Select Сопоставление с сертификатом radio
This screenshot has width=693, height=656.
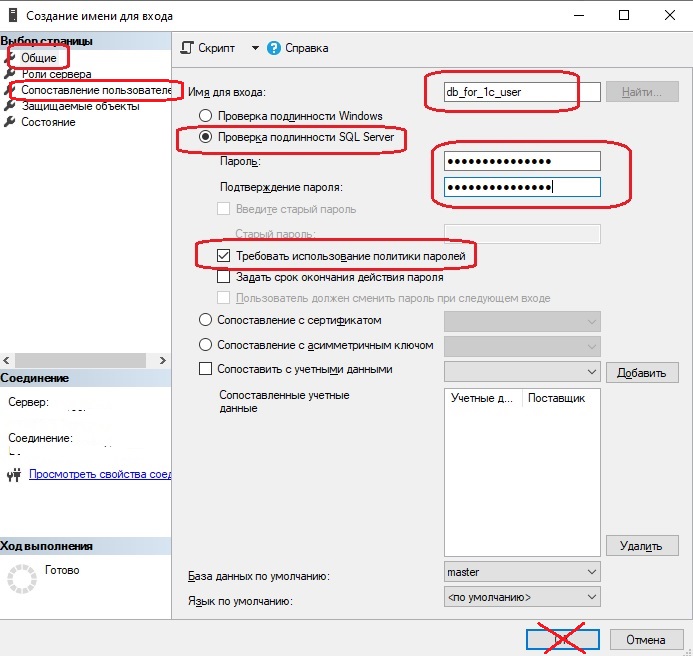click(x=205, y=320)
